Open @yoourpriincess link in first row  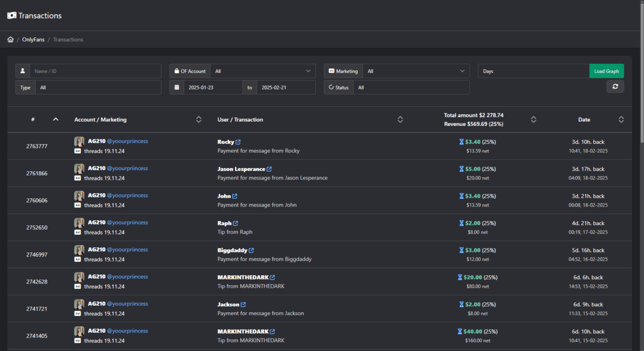(x=128, y=141)
